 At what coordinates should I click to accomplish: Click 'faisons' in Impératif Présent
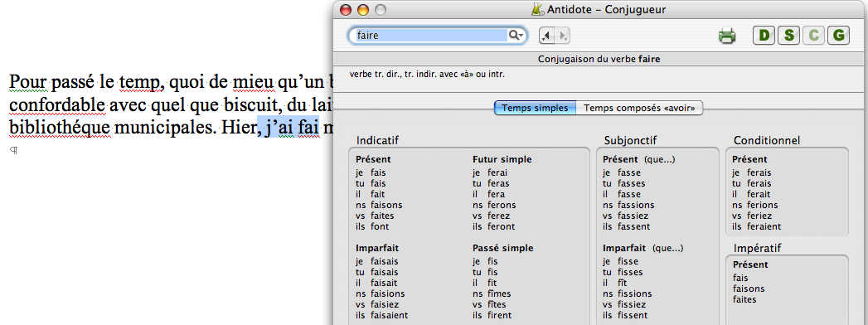749,289
